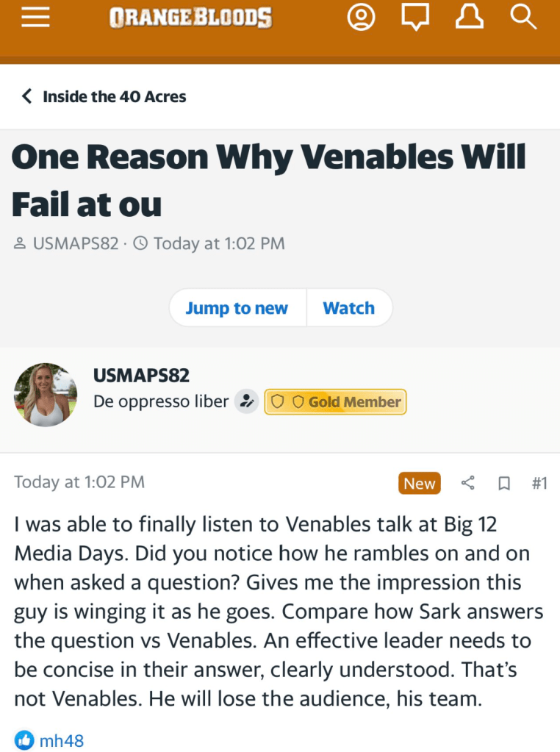Open USMAPS82 username in post header

click(x=141, y=375)
